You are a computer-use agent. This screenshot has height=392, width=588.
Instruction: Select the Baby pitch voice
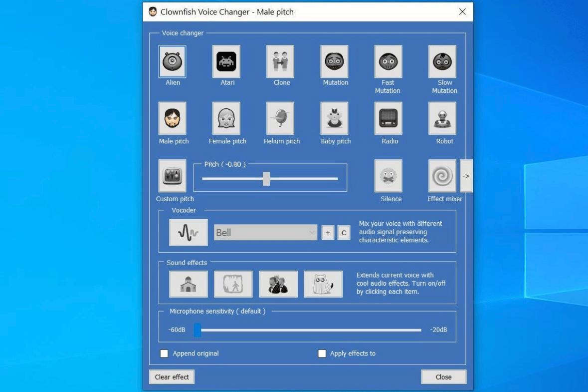(334, 118)
